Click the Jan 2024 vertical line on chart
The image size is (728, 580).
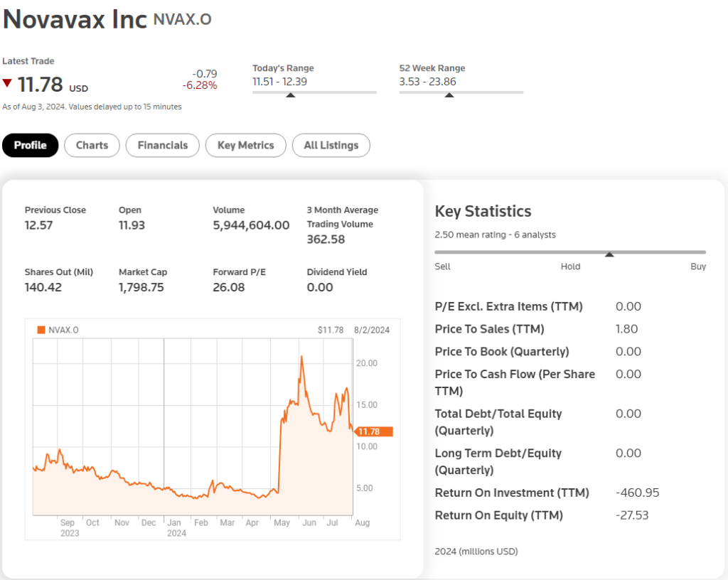click(x=164, y=426)
